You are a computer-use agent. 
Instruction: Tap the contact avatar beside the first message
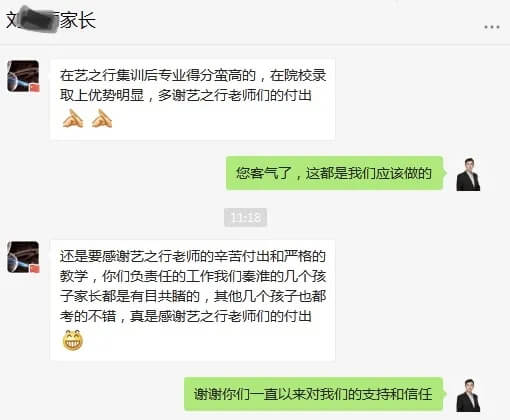pos(23,76)
